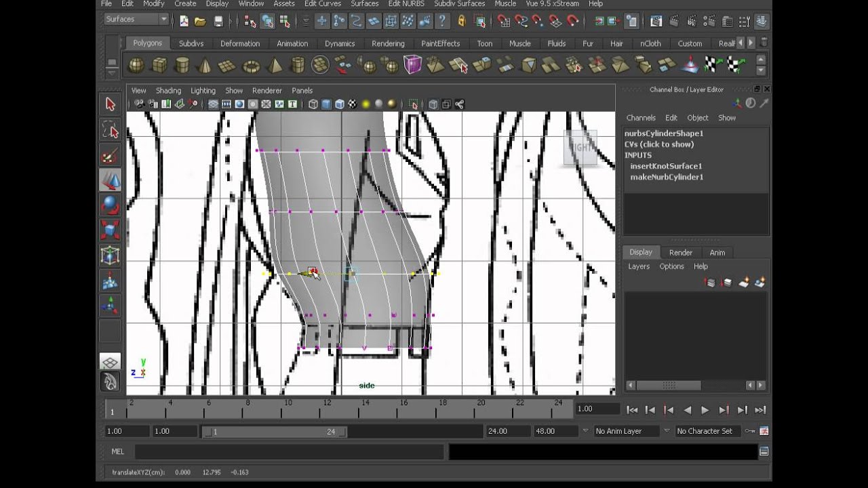This screenshot has width=868, height=488.
Task: Toggle textured display checker icon in viewport
Action: pos(353,104)
